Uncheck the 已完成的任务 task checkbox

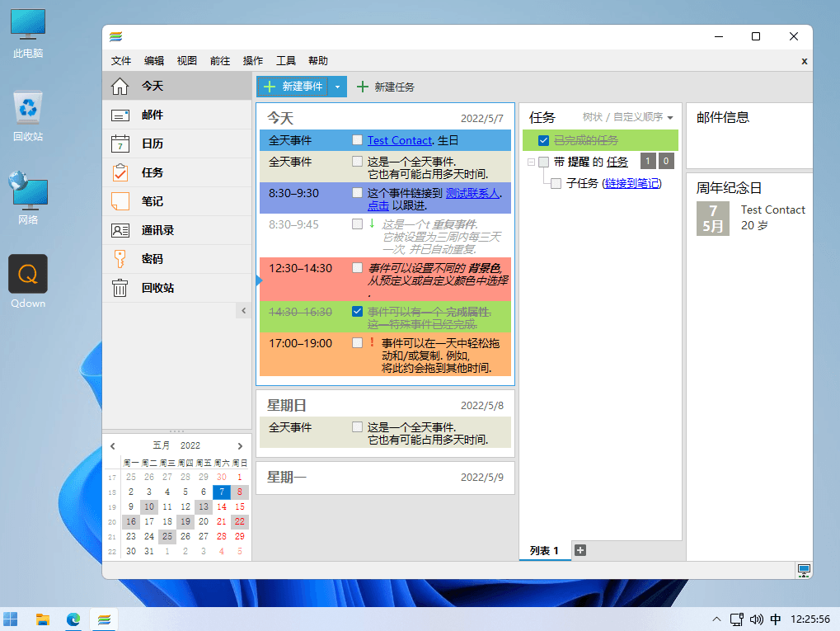pyautogui.click(x=544, y=140)
